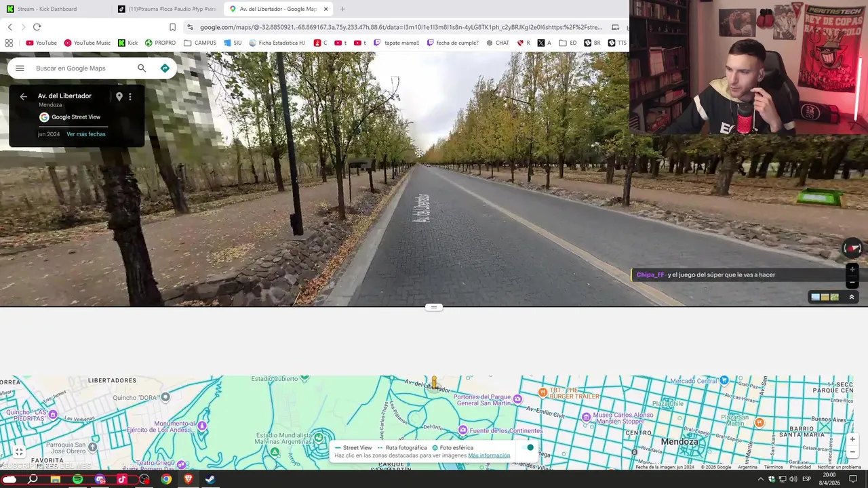This screenshot has width=868, height=488.
Task: Open the apps grid in bookmarks bar
Action: pos(9,43)
